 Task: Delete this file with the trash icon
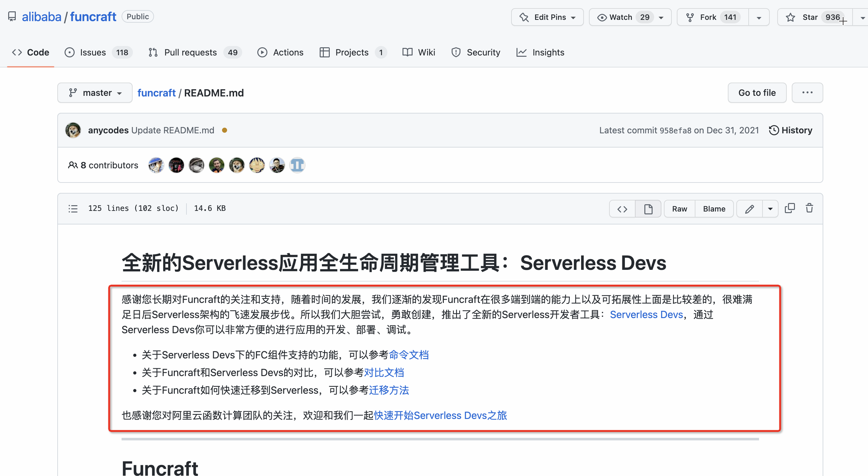[x=809, y=208]
